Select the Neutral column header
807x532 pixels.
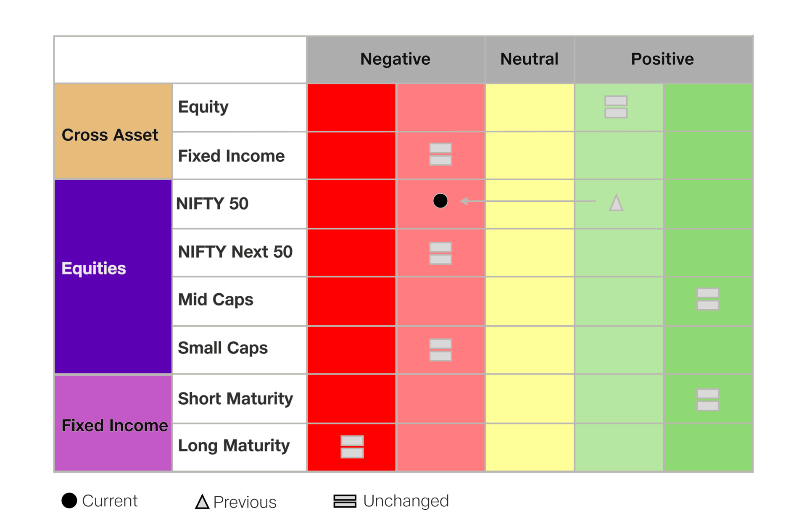click(x=529, y=59)
